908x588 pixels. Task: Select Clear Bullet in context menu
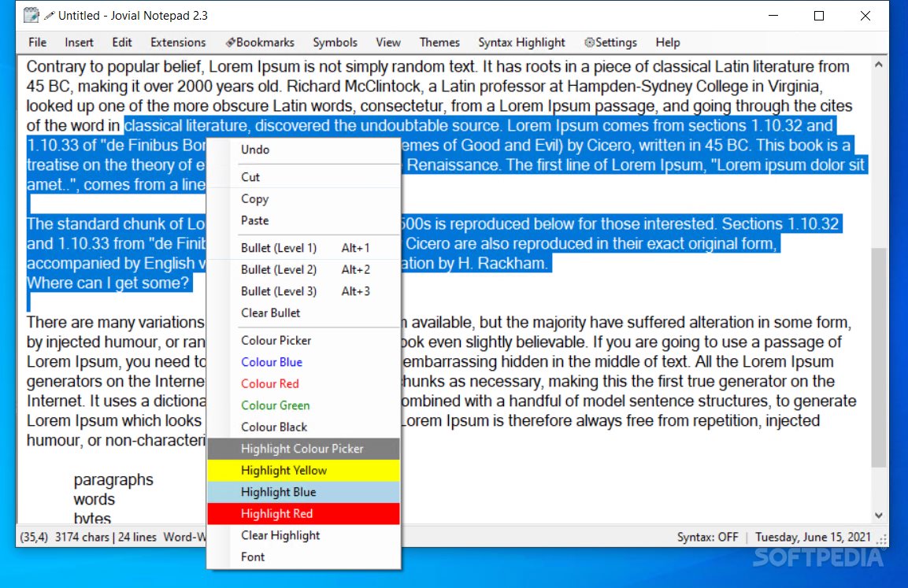pyautogui.click(x=303, y=313)
